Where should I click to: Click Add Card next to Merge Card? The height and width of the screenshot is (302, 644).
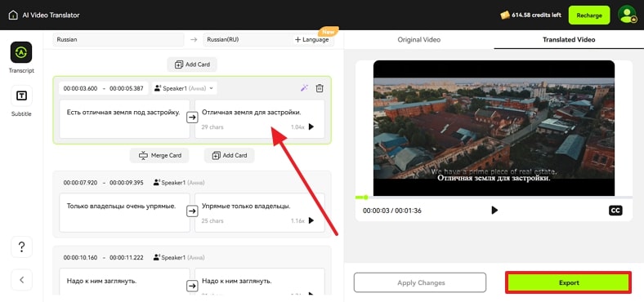point(229,156)
